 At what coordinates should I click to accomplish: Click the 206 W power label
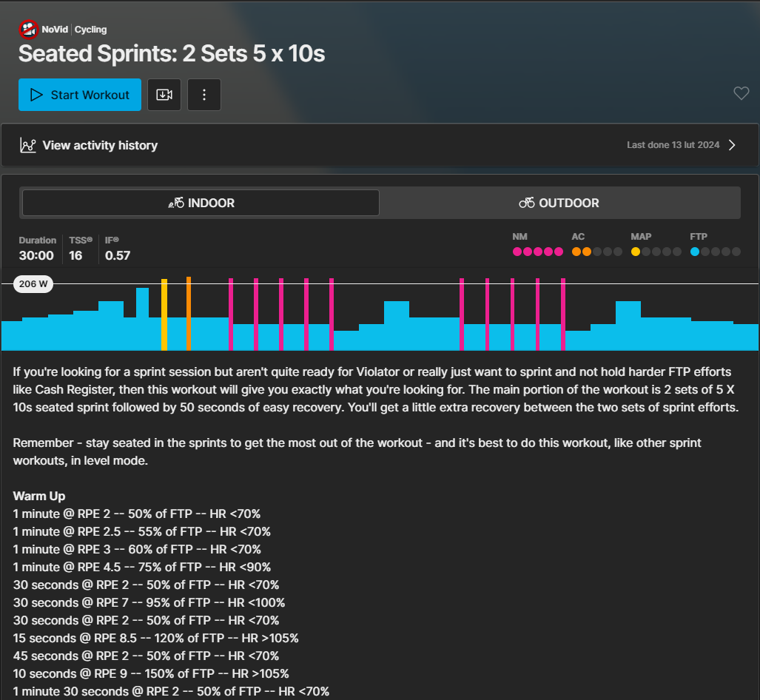(33, 284)
